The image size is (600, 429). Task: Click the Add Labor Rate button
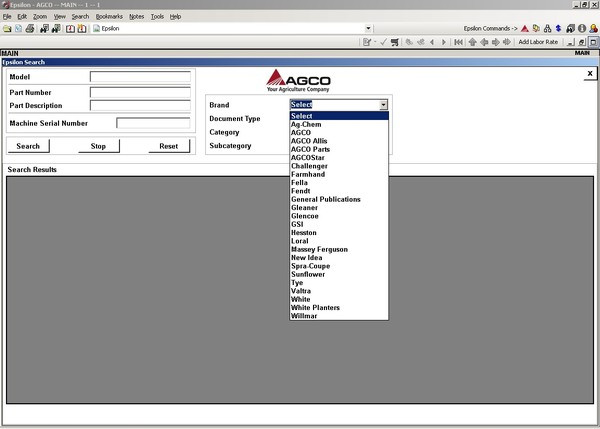coord(538,42)
